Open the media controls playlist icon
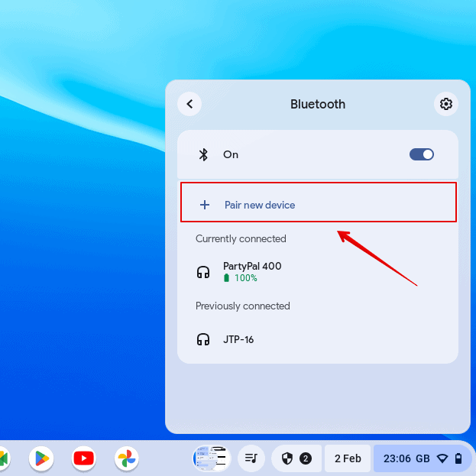The image size is (476, 476). pyautogui.click(x=251, y=458)
